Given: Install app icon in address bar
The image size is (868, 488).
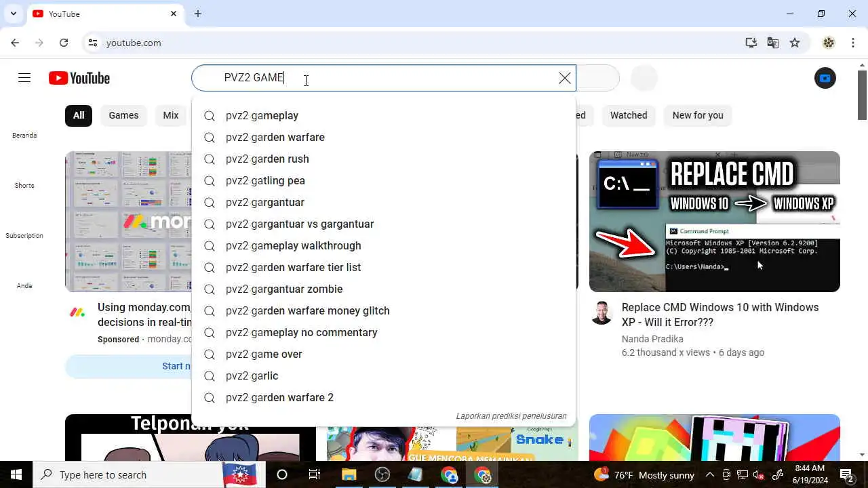Looking at the screenshot, I should click(x=751, y=43).
